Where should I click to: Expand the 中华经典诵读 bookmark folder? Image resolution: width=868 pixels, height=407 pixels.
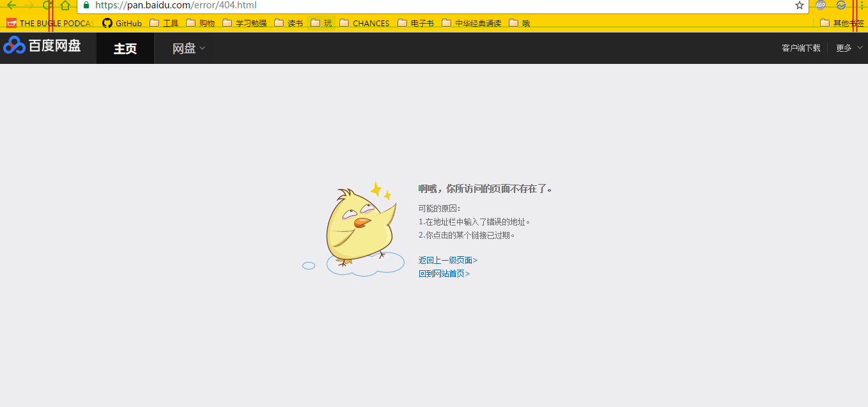tap(472, 23)
